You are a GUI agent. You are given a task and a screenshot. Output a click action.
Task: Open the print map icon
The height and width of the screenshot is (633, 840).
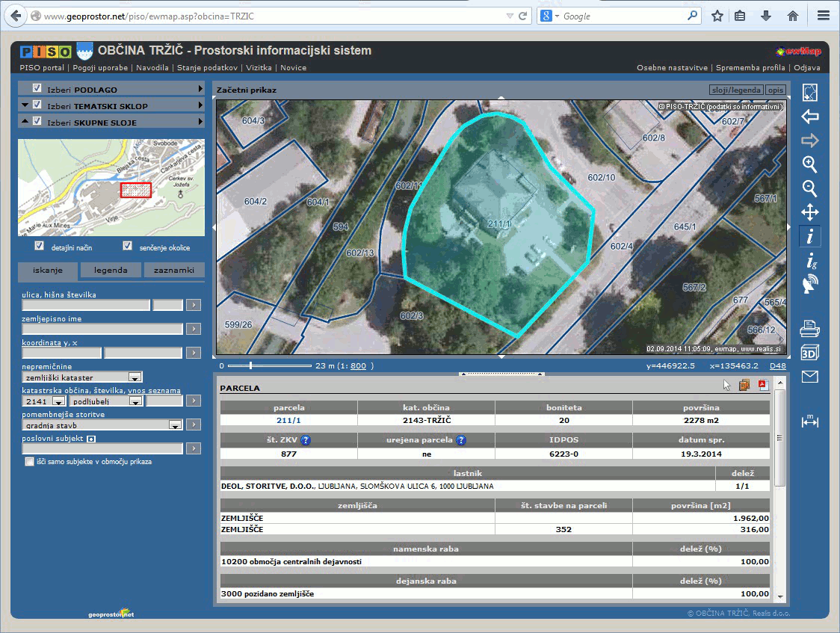click(809, 328)
